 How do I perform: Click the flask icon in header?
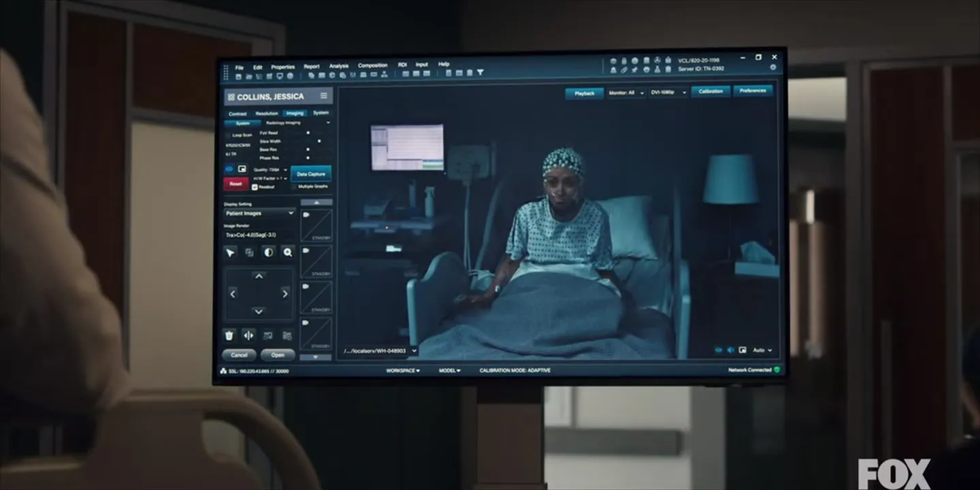point(657,69)
